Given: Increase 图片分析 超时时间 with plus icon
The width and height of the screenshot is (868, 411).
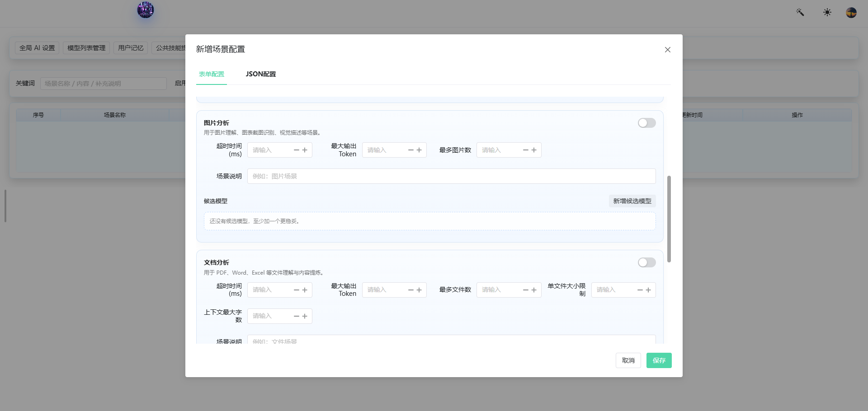Looking at the screenshot, I should point(305,150).
